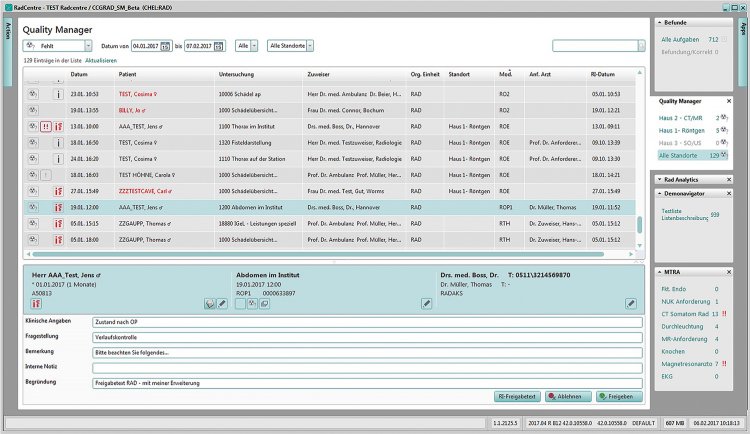Click the top right search input field

595,46
